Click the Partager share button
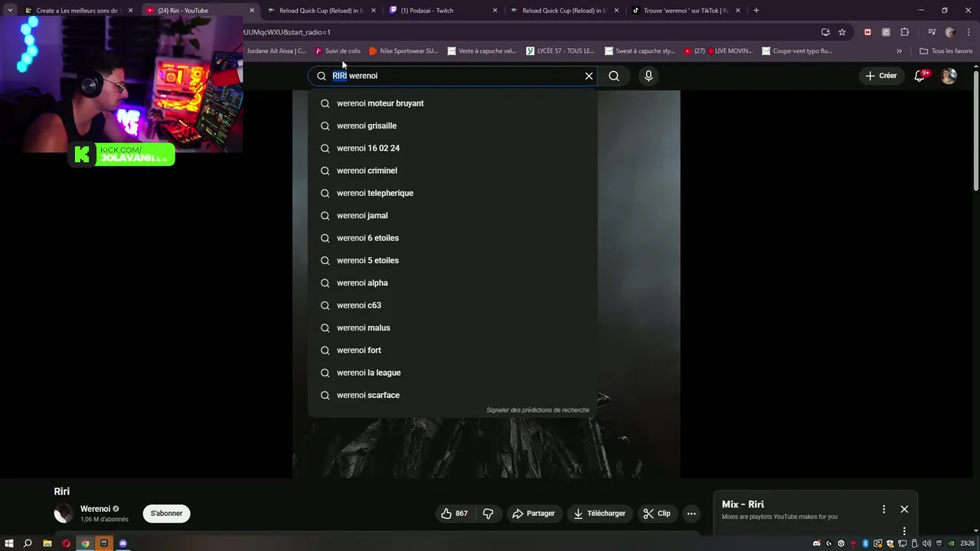 [534, 514]
